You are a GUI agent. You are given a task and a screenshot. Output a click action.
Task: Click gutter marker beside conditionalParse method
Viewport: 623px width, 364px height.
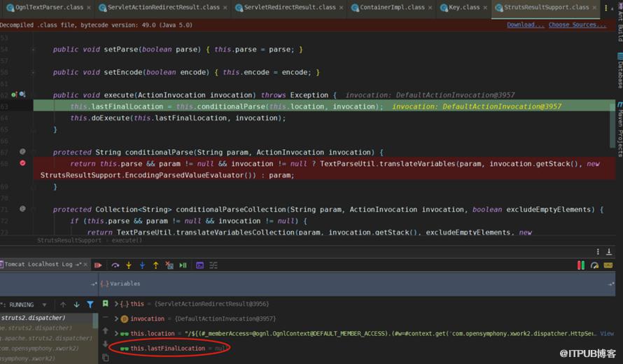[x=22, y=151]
